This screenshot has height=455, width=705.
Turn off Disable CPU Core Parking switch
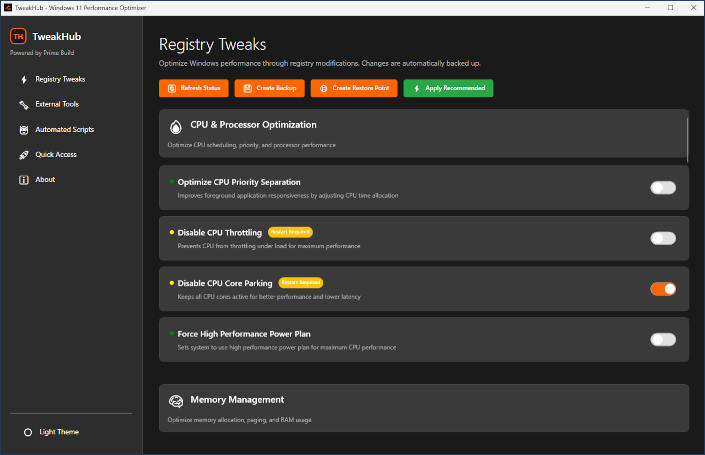tap(662, 289)
